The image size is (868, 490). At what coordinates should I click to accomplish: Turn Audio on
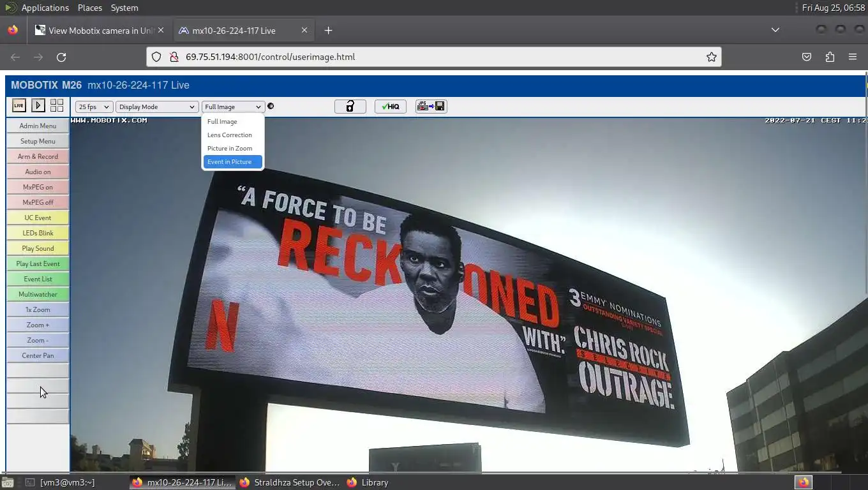(38, 172)
